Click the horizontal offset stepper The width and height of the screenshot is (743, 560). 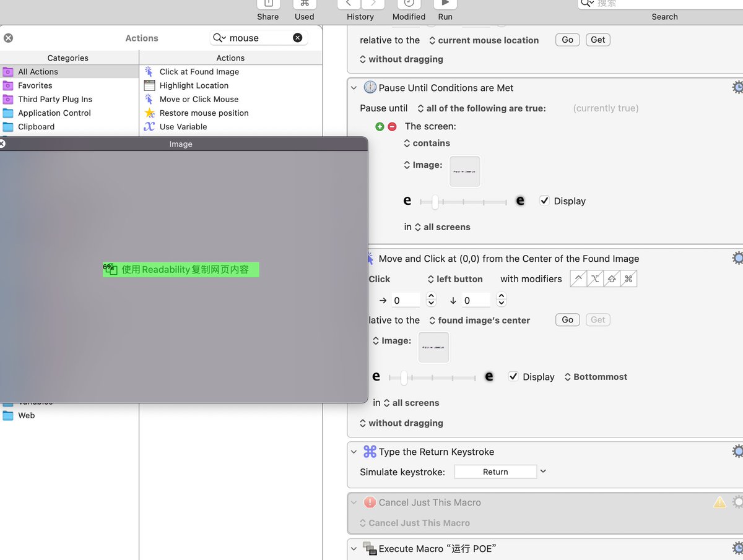[432, 300]
